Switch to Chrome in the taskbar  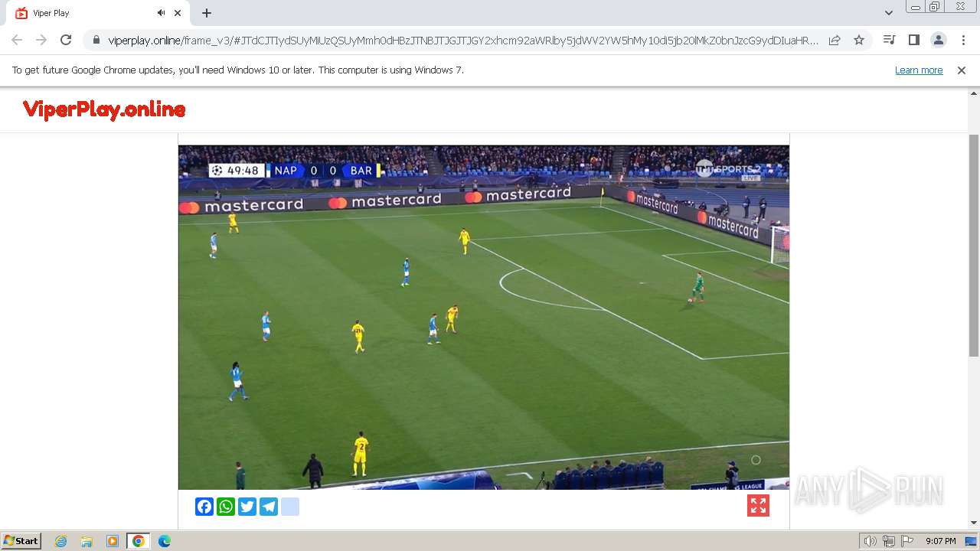click(139, 541)
